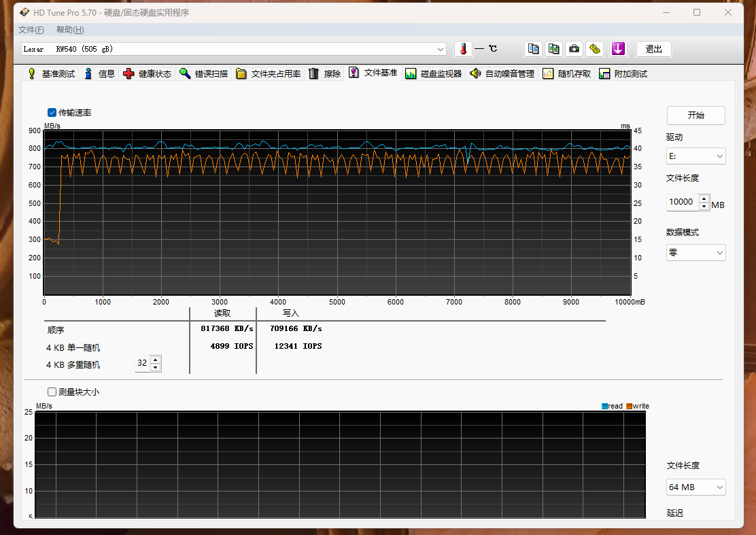Uncheck the 传输速率 checkbox
The width and height of the screenshot is (756, 535).
(x=52, y=113)
